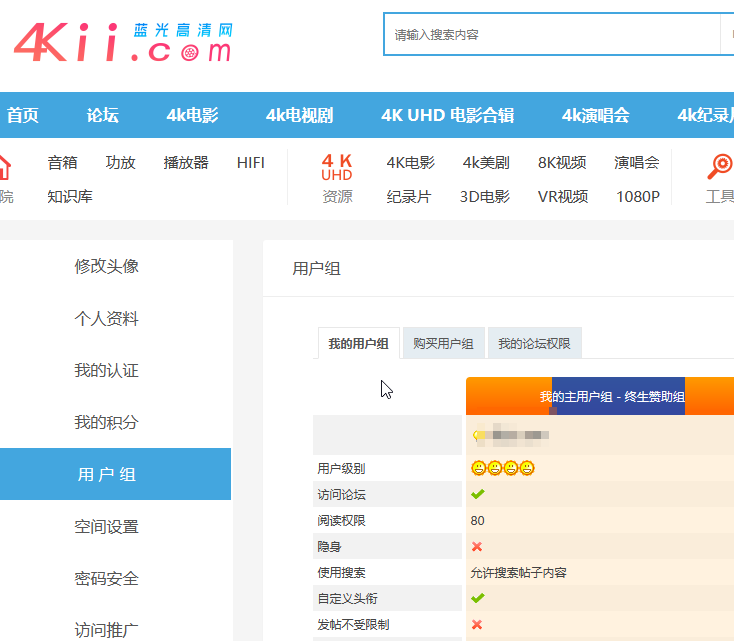
Task: Open the 4k美剧 link
Action: pyautogui.click(x=486, y=163)
